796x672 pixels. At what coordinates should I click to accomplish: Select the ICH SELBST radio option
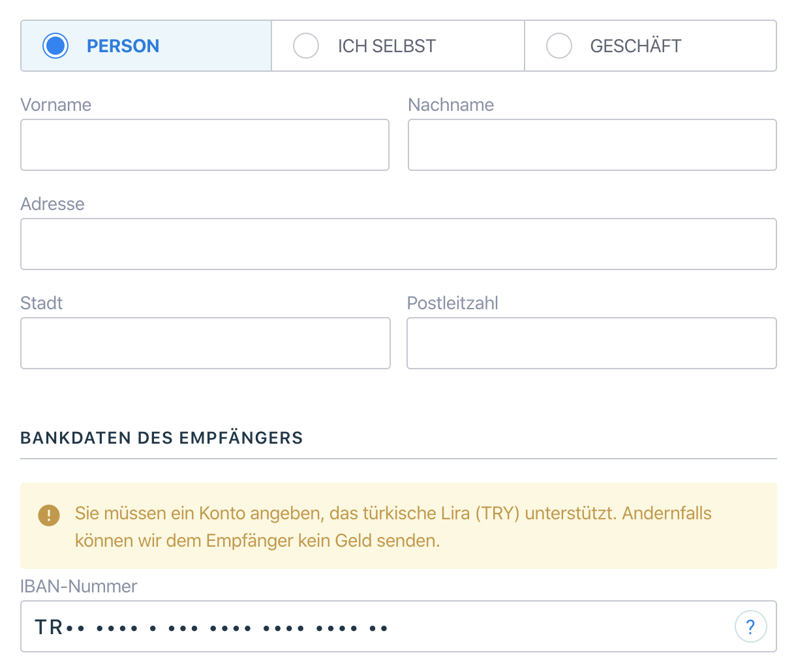[306, 46]
